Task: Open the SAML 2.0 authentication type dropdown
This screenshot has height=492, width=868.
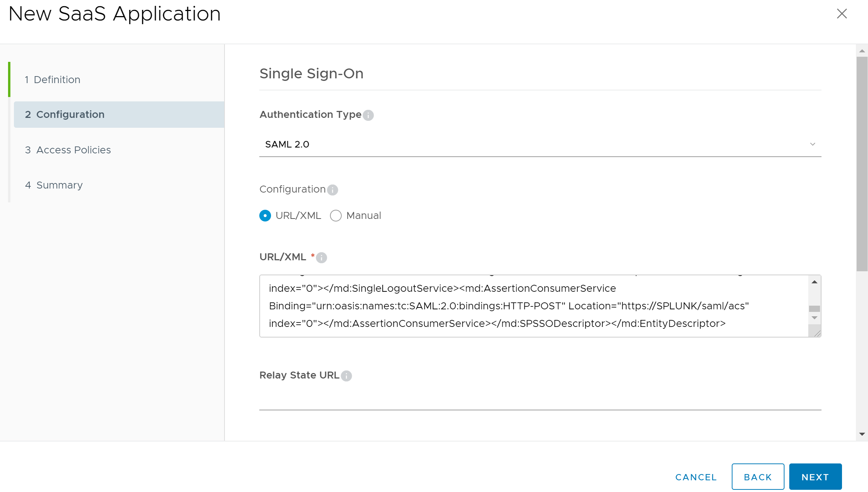Action: point(535,144)
